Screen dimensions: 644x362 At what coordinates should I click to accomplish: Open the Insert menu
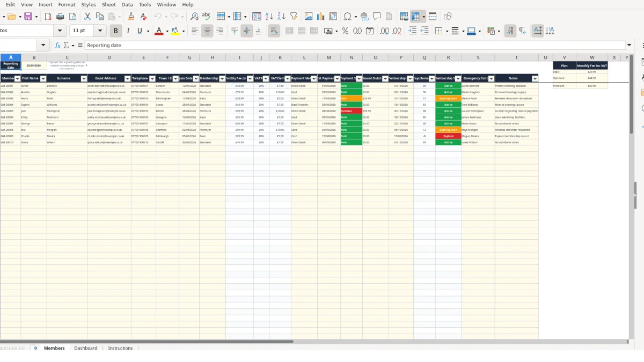point(46,4)
